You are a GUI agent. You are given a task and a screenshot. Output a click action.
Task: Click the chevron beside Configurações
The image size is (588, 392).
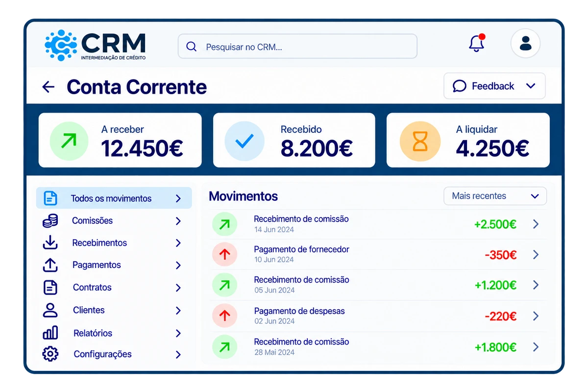click(178, 354)
